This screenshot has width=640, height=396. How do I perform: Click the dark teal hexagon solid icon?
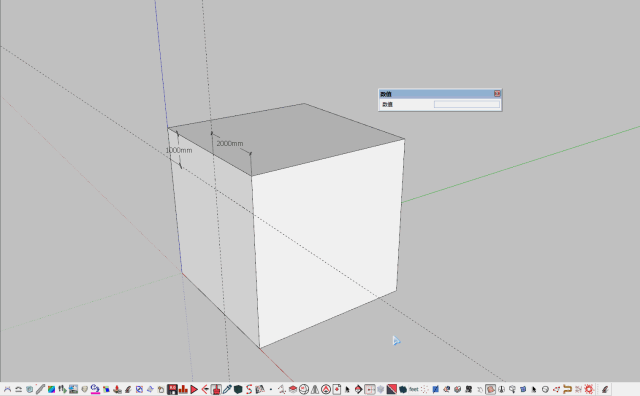click(238, 389)
